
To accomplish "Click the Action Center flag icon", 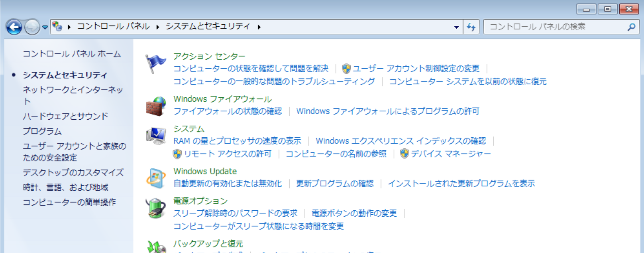I will point(155,64).
